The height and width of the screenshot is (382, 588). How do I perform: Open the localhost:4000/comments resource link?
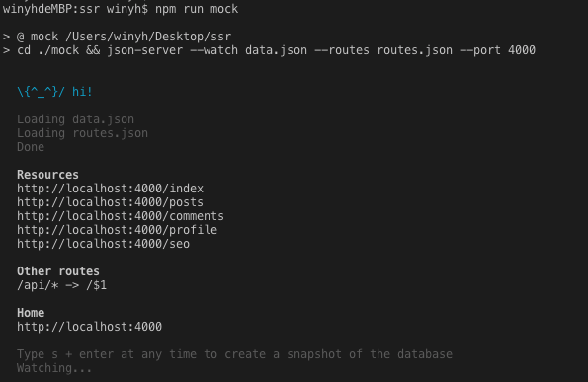click(121, 216)
